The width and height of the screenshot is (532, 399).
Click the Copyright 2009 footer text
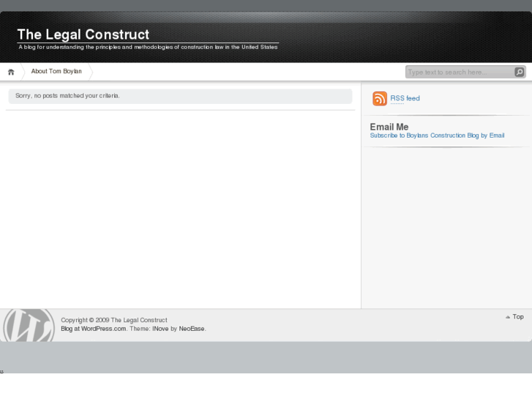[114, 320]
